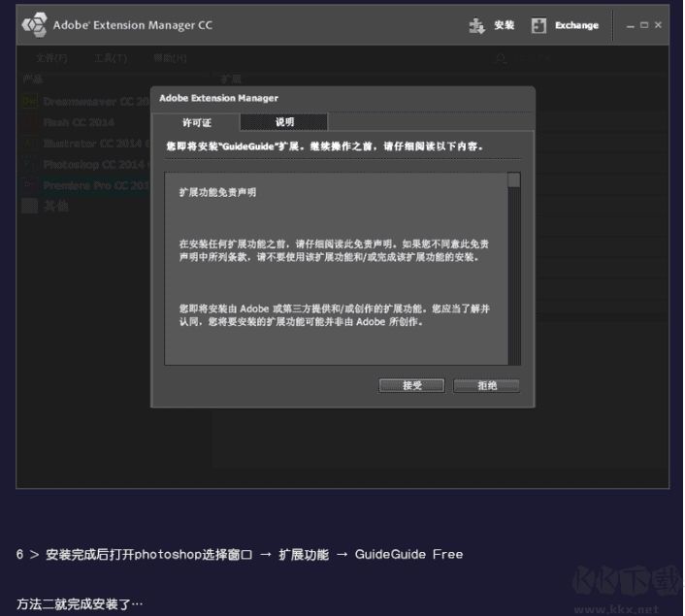Viewport: 685px width, 616px height.
Task: Maximize the Extension Manager window
Action: 644,25
